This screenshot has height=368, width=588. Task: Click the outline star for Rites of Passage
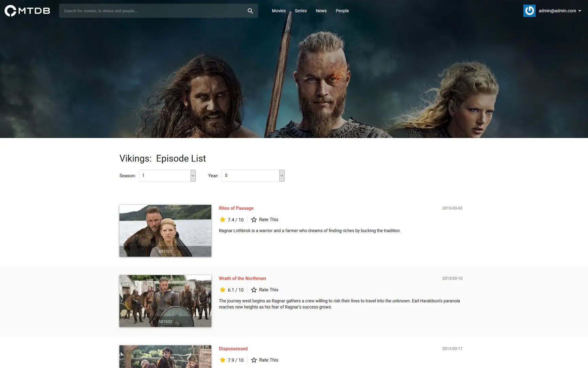[x=254, y=219]
